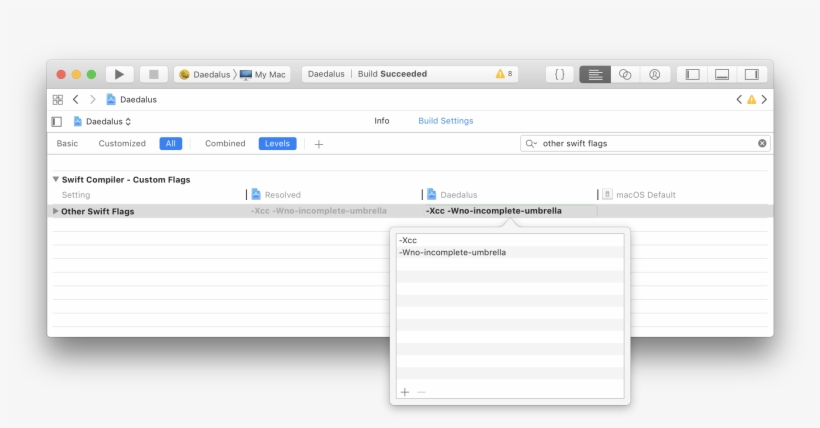820x428 pixels.
Task: Click the jump bar warning icon
Action: [x=751, y=99]
